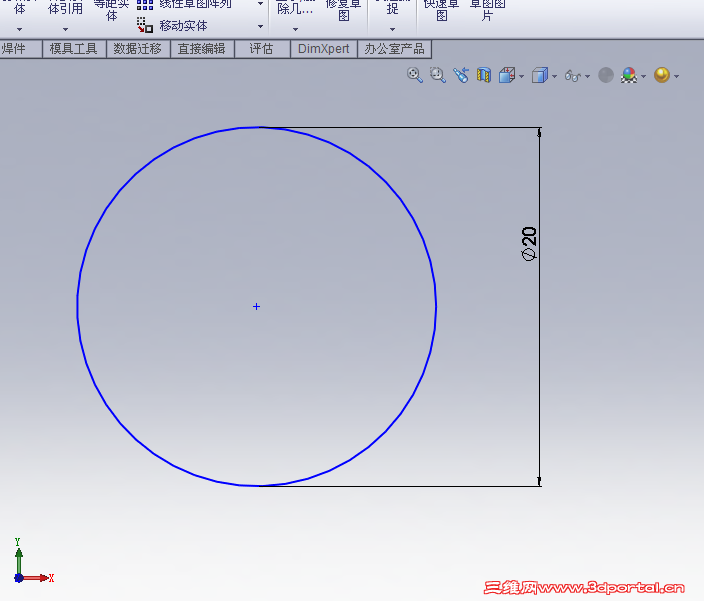
Task: Open the dropdown arrow under 除几…
Action: [x=295, y=30]
